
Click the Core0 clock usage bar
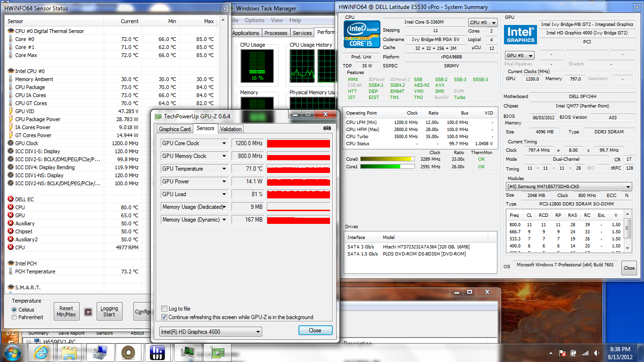(x=387, y=159)
